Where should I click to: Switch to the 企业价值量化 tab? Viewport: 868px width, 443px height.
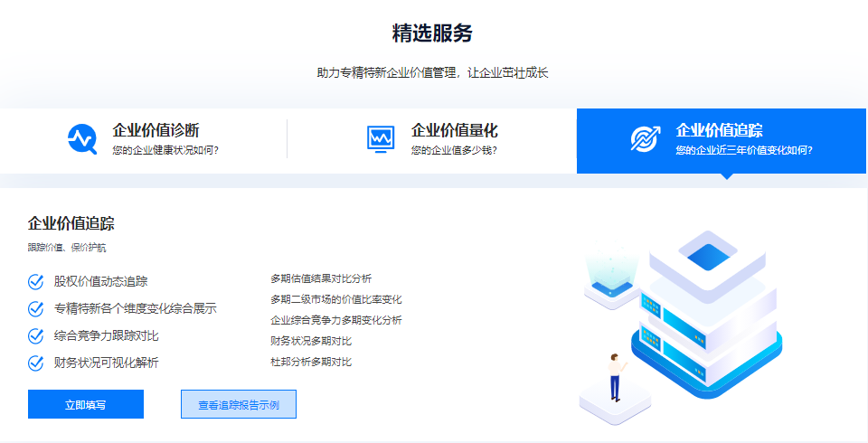(x=454, y=130)
